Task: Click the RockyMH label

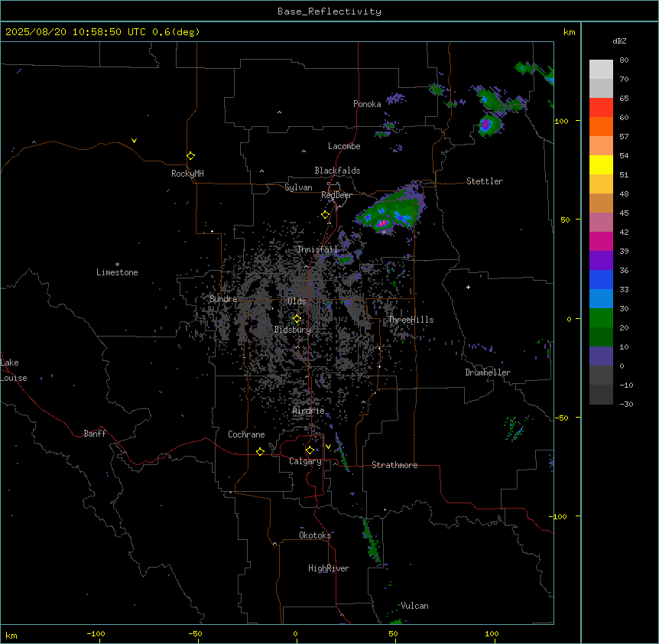Action: [187, 174]
